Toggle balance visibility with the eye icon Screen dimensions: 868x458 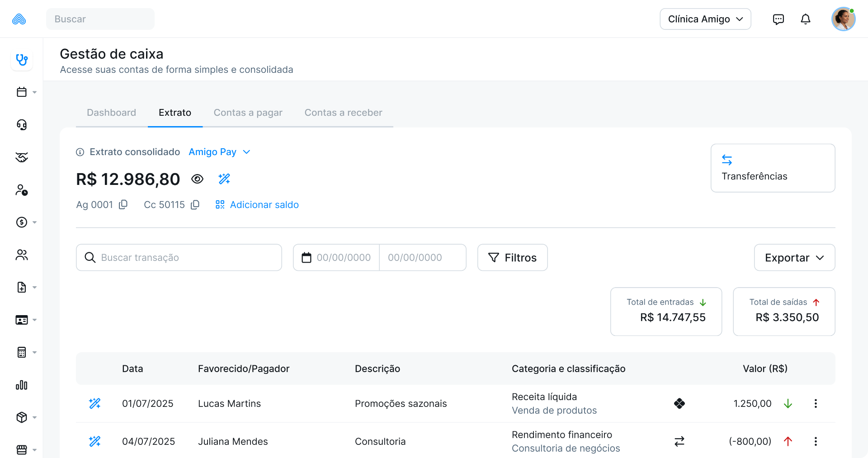point(197,179)
